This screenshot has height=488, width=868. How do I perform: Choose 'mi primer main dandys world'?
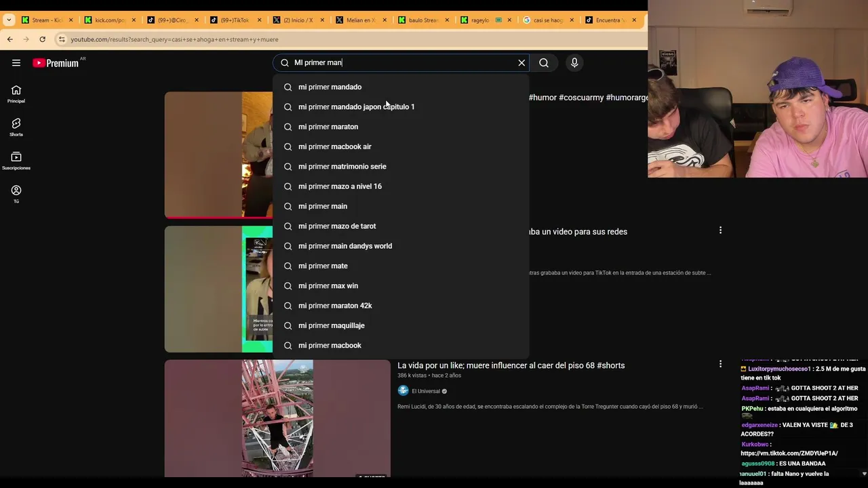coord(401,246)
